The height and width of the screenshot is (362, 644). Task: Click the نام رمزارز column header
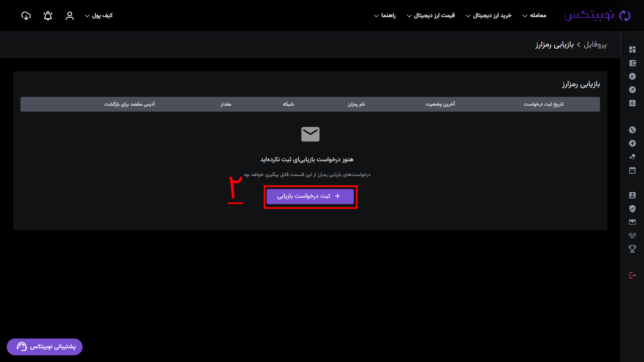coord(356,104)
